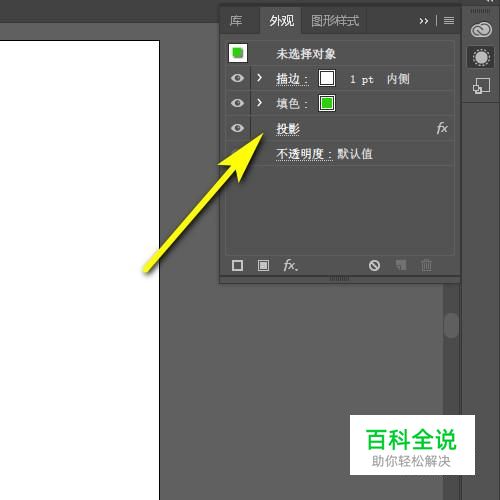Add new fill using filled square icon
Image resolution: width=500 pixels, height=500 pixels.
point(263,266)
